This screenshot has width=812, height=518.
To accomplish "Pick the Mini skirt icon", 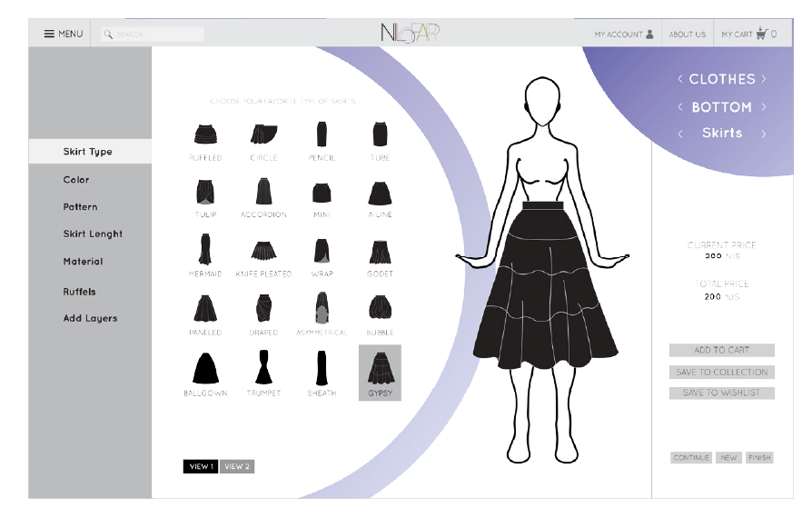I will point(322,193).
